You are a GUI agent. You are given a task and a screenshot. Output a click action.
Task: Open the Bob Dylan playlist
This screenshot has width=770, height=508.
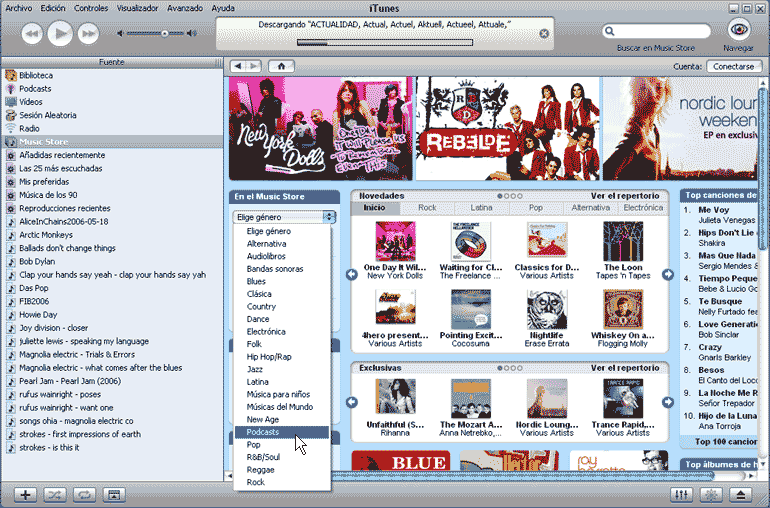112,261
